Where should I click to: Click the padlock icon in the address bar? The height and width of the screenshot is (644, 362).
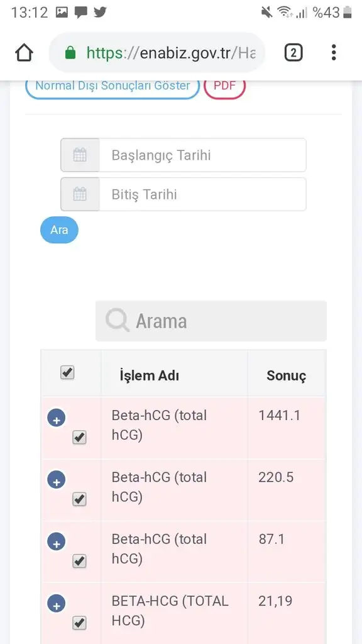pos(74,52)
